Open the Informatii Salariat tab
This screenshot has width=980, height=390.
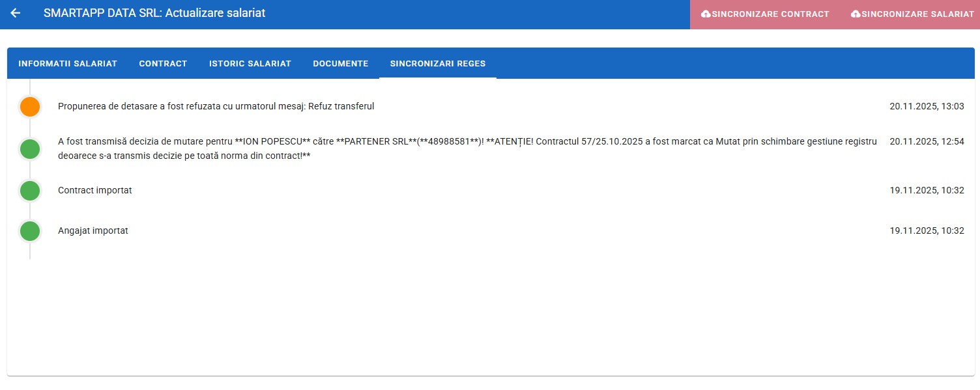tap(68, 64)
